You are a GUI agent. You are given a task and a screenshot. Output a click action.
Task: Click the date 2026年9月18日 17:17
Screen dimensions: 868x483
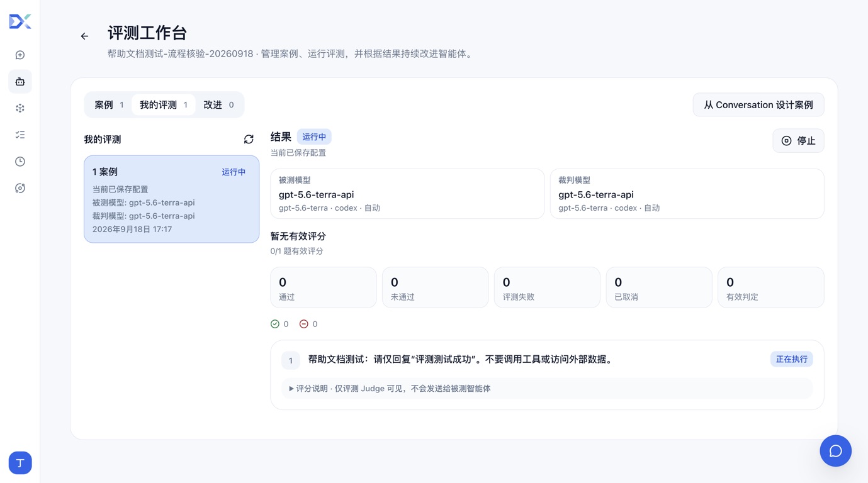(x=132, y=230)
